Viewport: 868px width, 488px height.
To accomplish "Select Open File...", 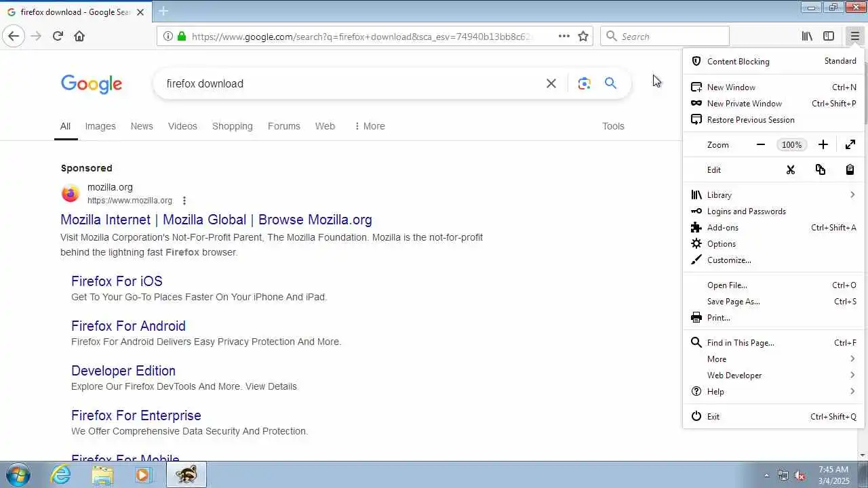I will click(x=774, y=285).
